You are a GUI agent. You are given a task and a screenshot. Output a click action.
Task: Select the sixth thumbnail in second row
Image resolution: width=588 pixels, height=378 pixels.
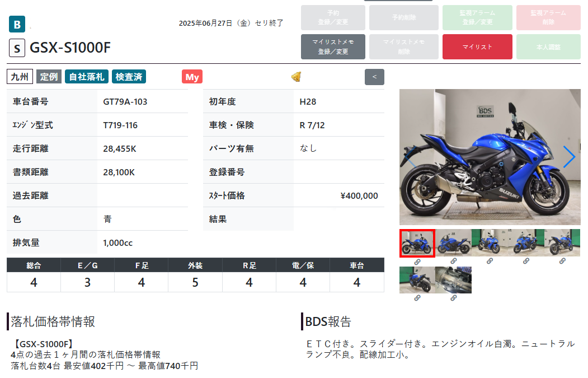[x=417, y=279]
